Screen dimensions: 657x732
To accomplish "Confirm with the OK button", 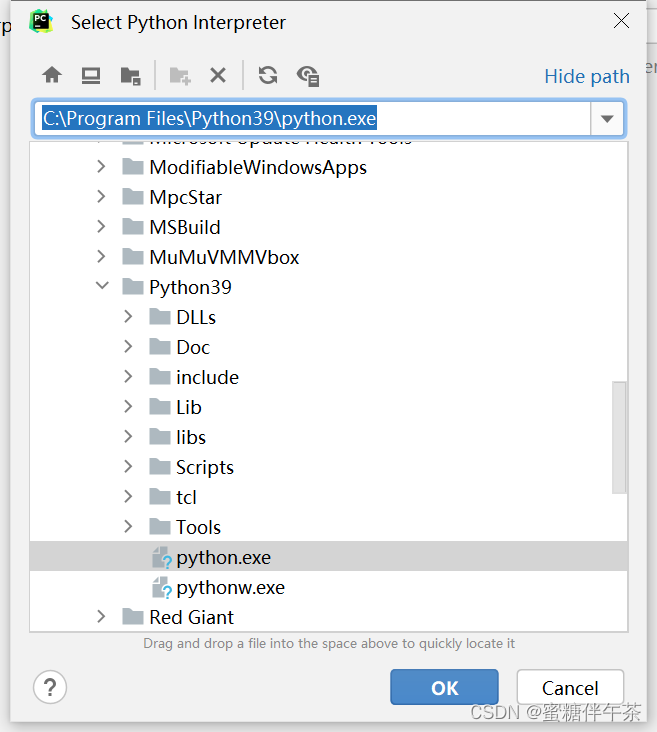I will tap(444, 687).
